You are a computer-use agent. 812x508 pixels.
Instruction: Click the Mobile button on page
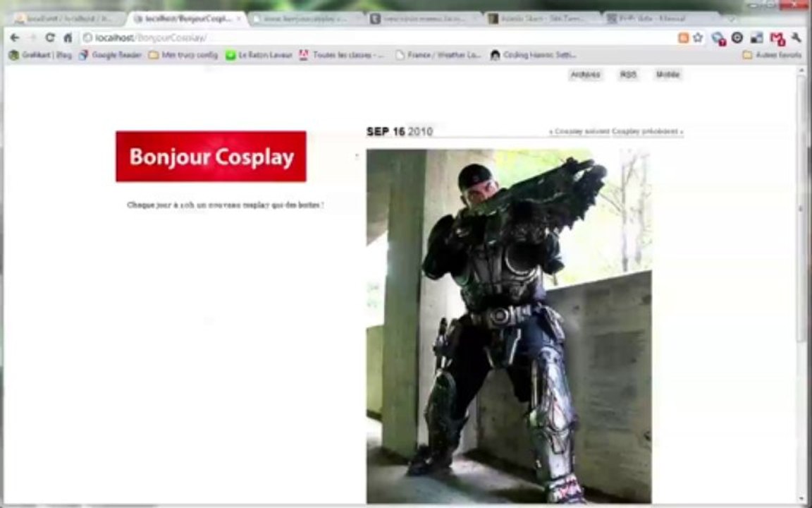pyautogui.click(x=668, y=75)
